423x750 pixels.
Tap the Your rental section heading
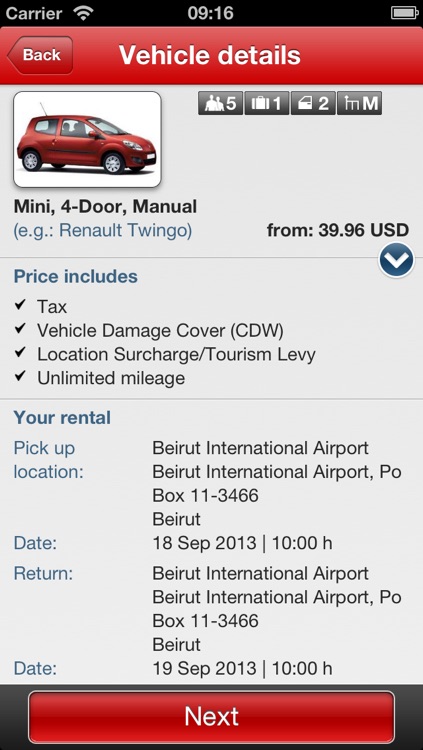(62, 418)
